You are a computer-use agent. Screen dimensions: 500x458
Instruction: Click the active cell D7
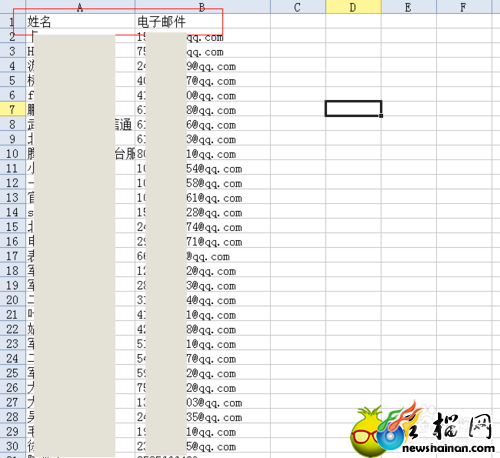pos(353,109)
